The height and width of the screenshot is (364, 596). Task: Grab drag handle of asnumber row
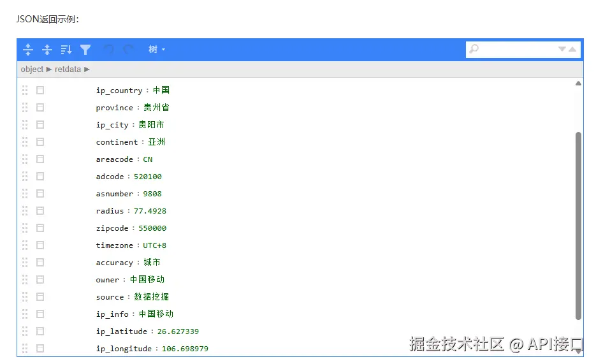click(25, 194)
